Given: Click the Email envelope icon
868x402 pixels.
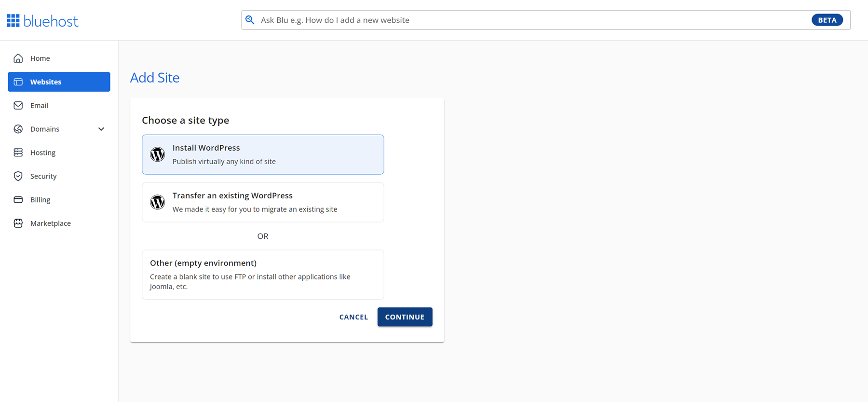Looking at the screenshot, I should (18, 105).
